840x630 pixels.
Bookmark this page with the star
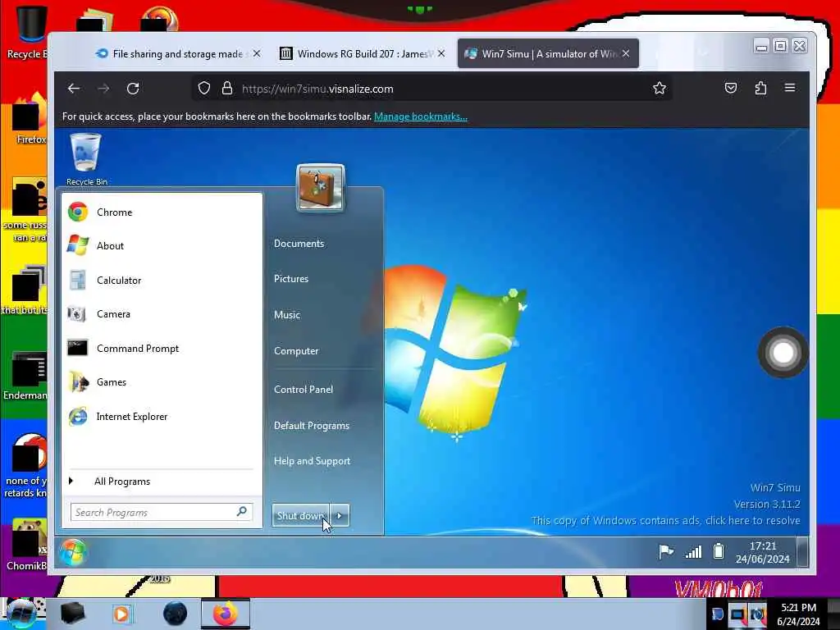(660, 89)
